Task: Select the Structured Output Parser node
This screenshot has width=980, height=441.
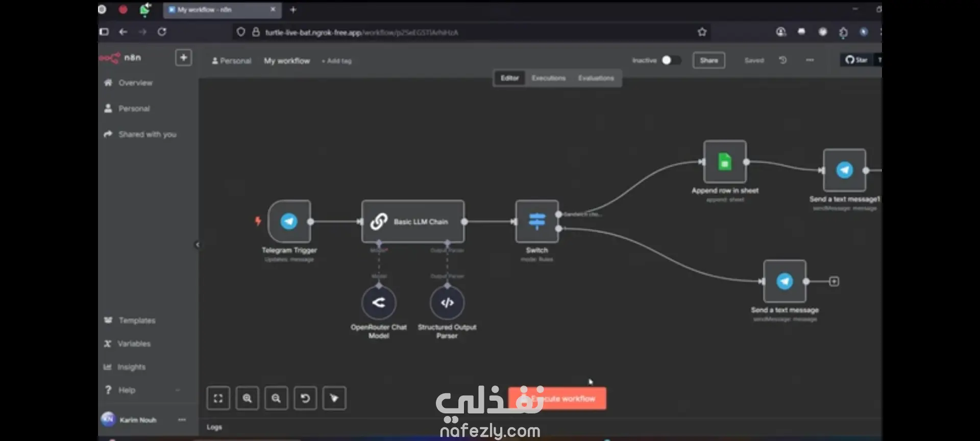Action: coord(447,303)
